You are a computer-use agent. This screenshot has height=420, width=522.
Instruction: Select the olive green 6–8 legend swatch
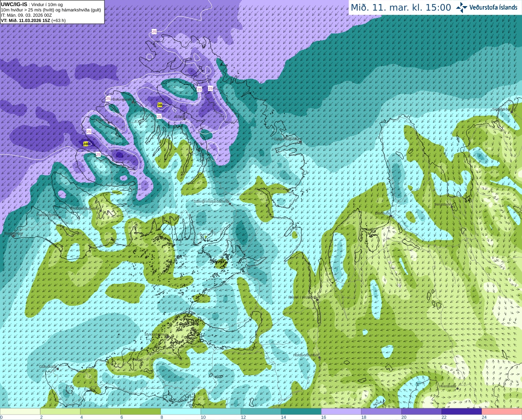[141, 411]
